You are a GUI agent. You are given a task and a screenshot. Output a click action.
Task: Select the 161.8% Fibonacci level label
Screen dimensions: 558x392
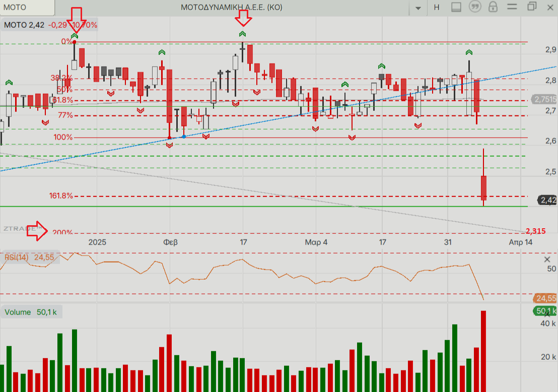61,195
